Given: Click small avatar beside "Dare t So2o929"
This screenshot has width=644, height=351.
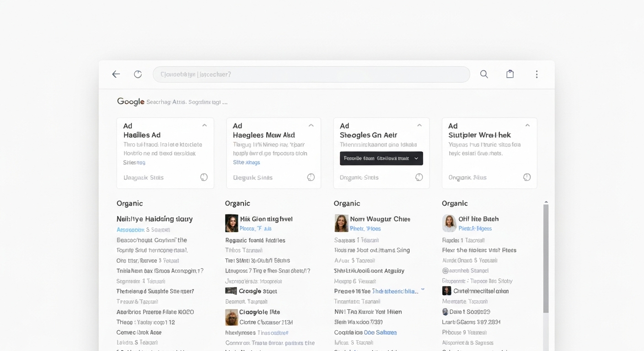Looking at the screenshot, I should pos(445,312).
